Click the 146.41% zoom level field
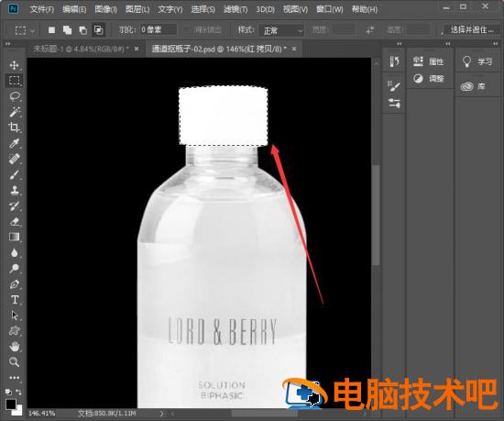 (42, 414)
